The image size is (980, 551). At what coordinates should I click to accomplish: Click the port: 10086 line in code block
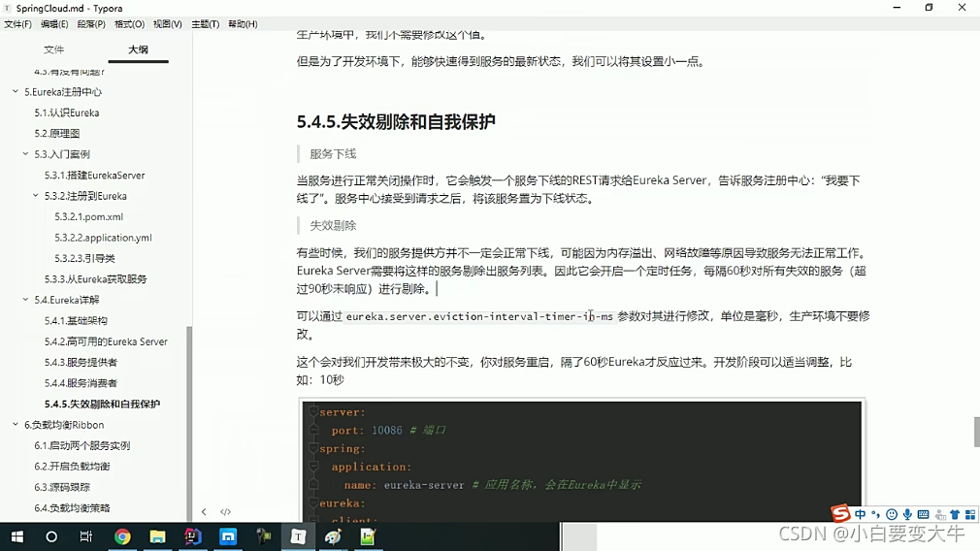point(389,430)
